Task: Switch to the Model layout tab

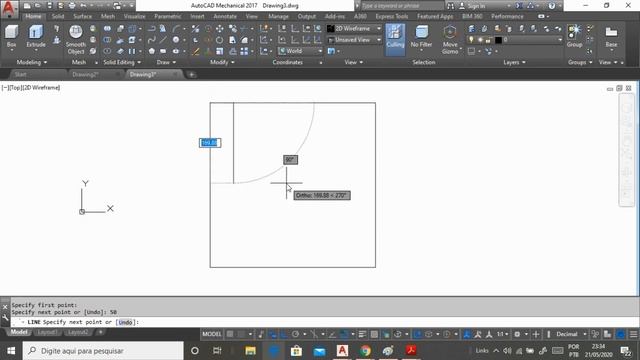Action: click(x=19, y=332)
